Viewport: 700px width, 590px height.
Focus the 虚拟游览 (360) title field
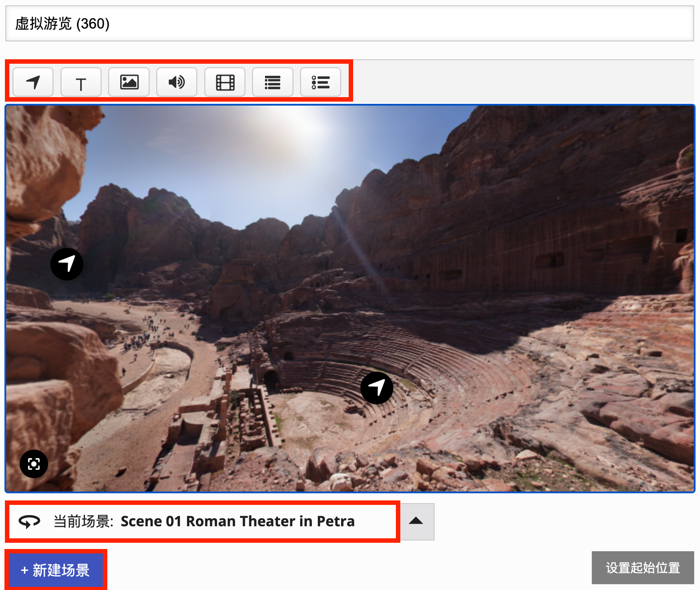350,24
